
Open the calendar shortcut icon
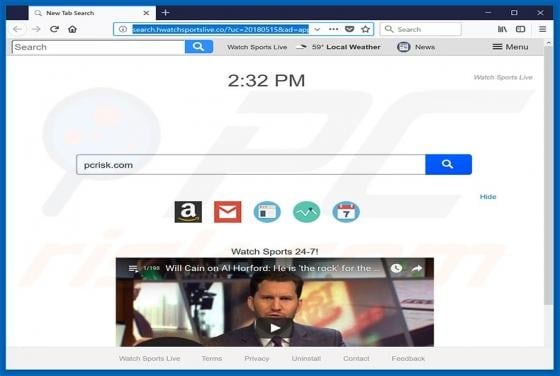pyautogui.click(x=346, y=212)
